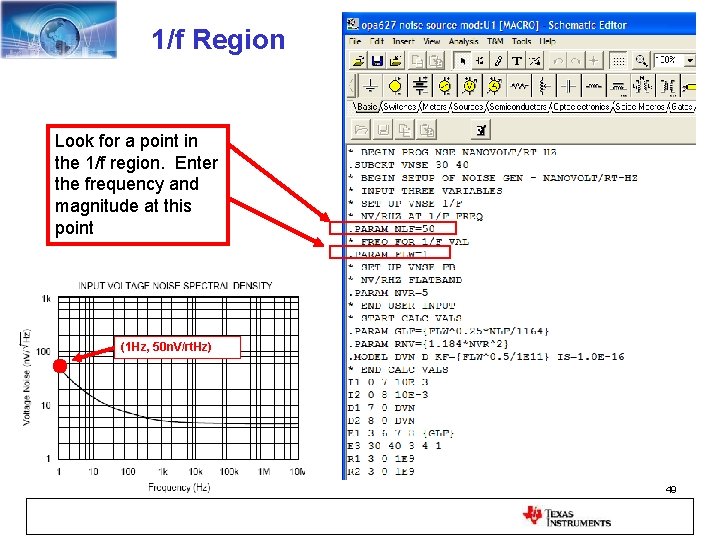Click the .PARAM RNV= line

(428, 343)
